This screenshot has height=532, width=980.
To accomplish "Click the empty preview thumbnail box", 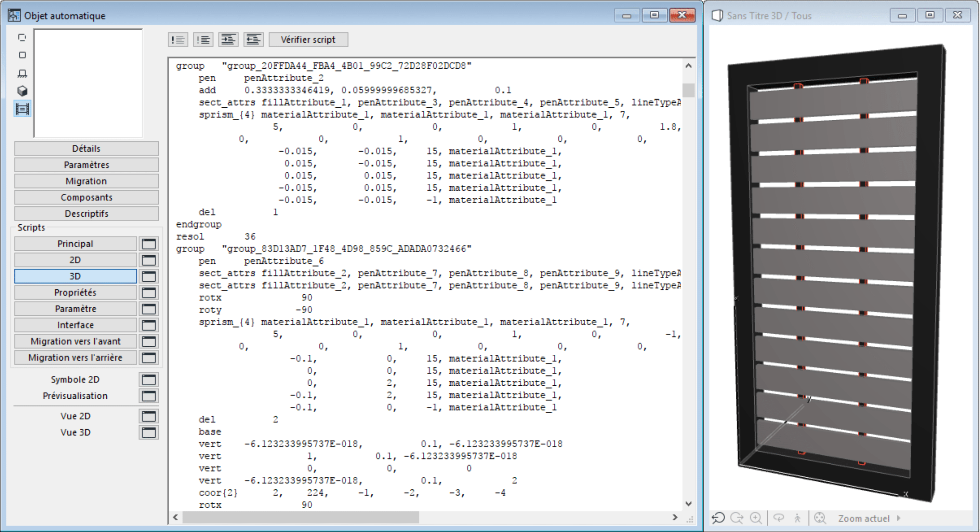I will pyautogui.click(x=88, y=83).
